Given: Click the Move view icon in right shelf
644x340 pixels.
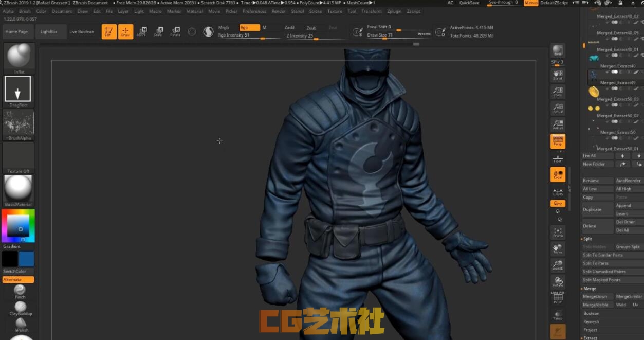Looking at the screenshot, I should 558,248.
